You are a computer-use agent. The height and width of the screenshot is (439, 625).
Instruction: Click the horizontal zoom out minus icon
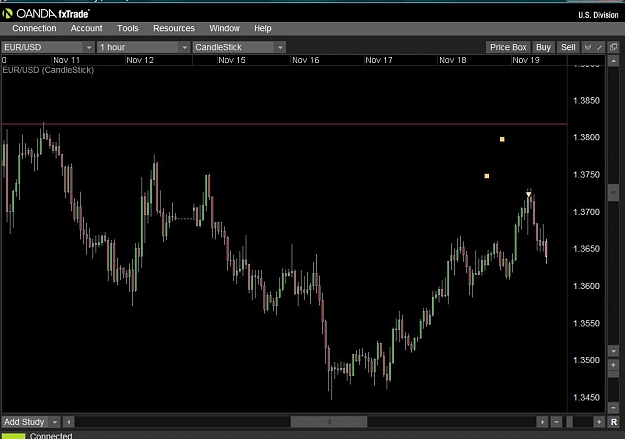pyautogui.click(x=556, y=422)
